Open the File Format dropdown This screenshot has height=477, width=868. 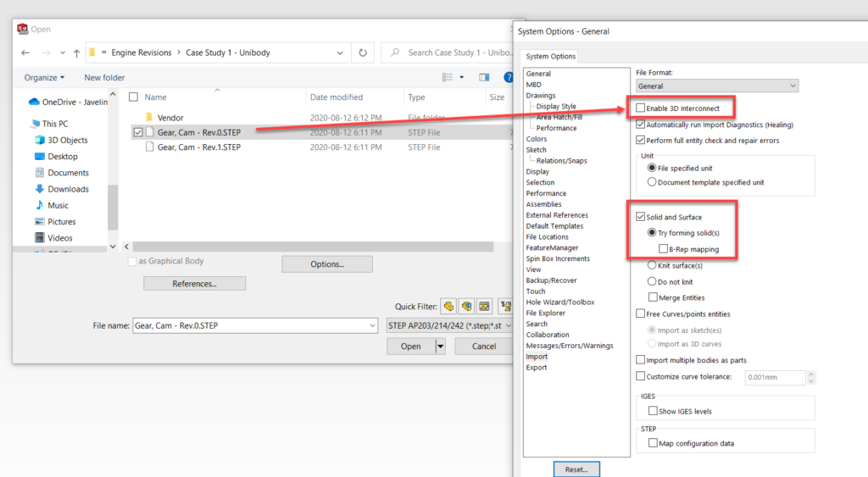click(x=717, y=86)
